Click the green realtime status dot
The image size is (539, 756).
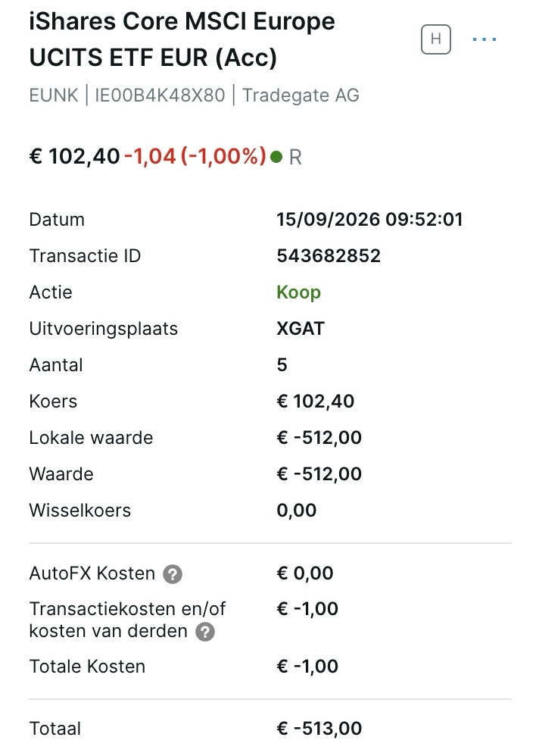tap(276, 157)
